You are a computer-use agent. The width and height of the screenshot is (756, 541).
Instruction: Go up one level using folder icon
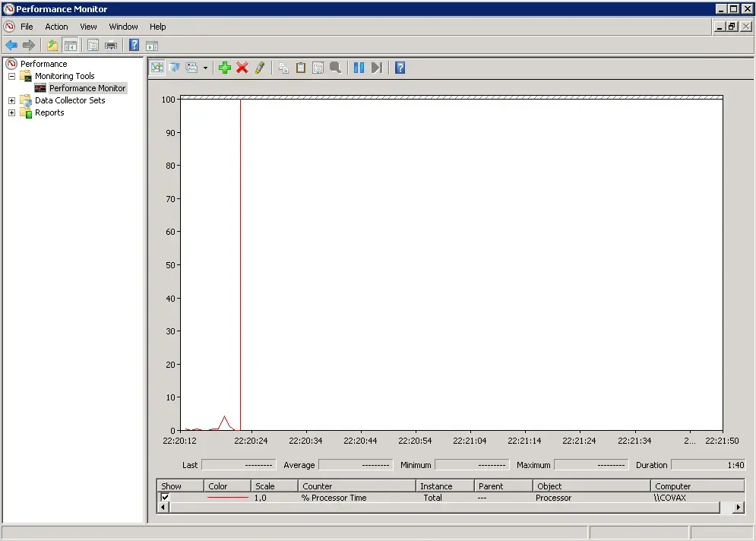point(52,46)
